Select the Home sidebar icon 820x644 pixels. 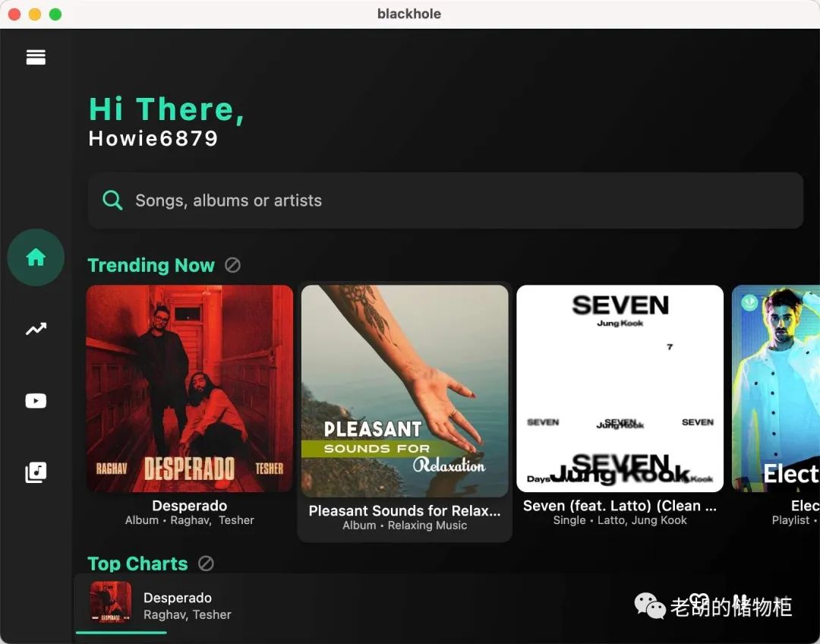point(36,257)
